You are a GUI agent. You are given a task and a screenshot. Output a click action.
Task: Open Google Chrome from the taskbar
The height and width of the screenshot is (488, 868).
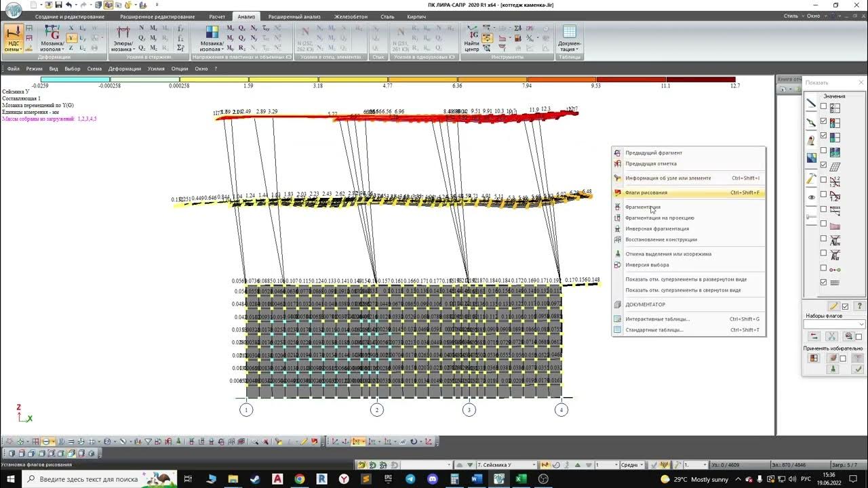point(300,479)
